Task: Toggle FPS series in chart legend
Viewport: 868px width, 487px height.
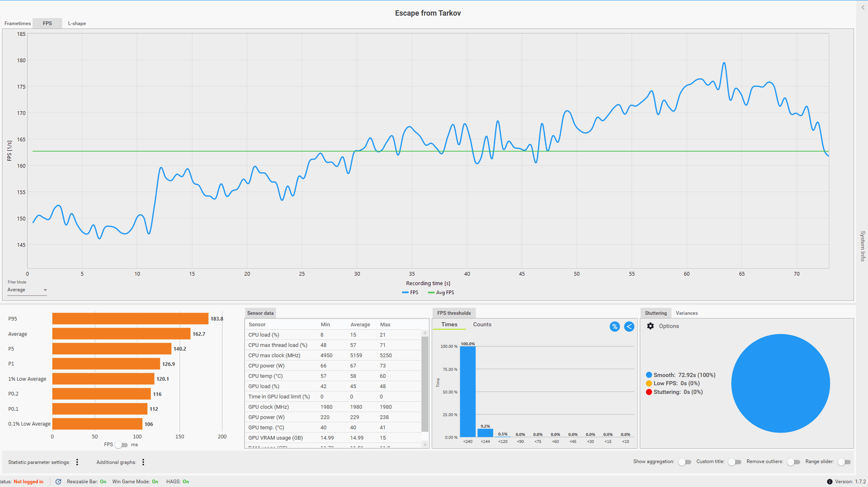Action: (410, 293)
